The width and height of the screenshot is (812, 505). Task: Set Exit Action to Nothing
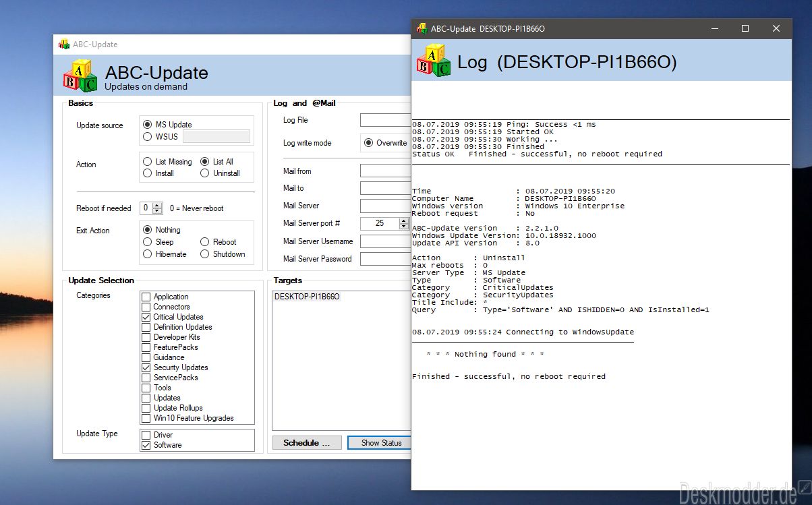point(147,230)
